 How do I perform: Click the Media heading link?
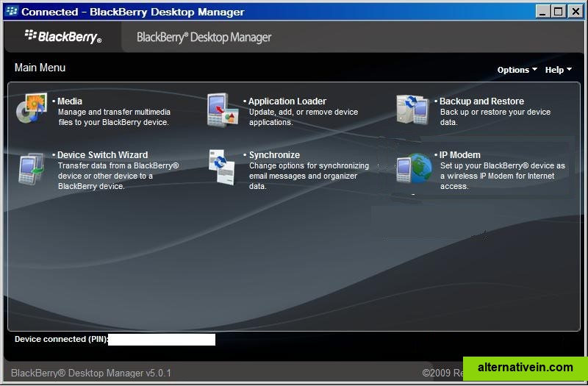[70, 101]
